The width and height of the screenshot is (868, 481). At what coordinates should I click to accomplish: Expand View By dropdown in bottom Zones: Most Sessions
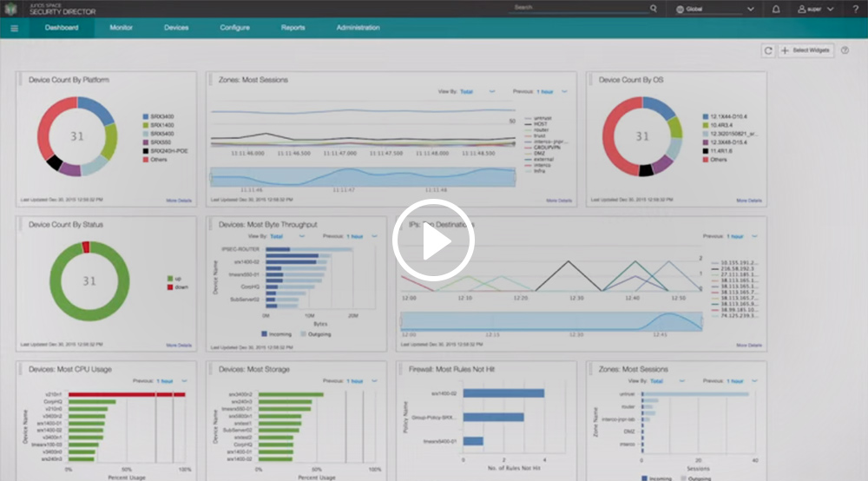[x=682, y=381]
